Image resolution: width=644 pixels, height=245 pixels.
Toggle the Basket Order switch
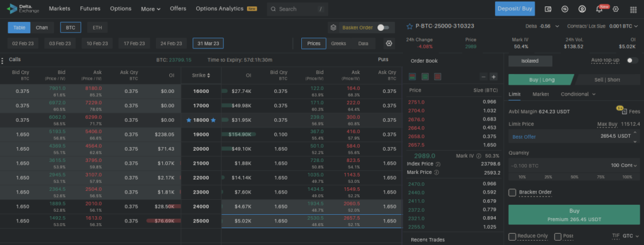[383, 28]
